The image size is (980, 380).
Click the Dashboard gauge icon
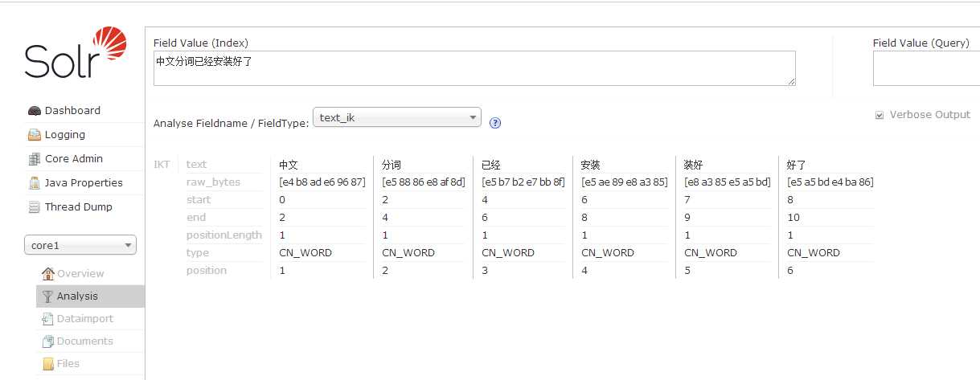[x=34, y=111]
